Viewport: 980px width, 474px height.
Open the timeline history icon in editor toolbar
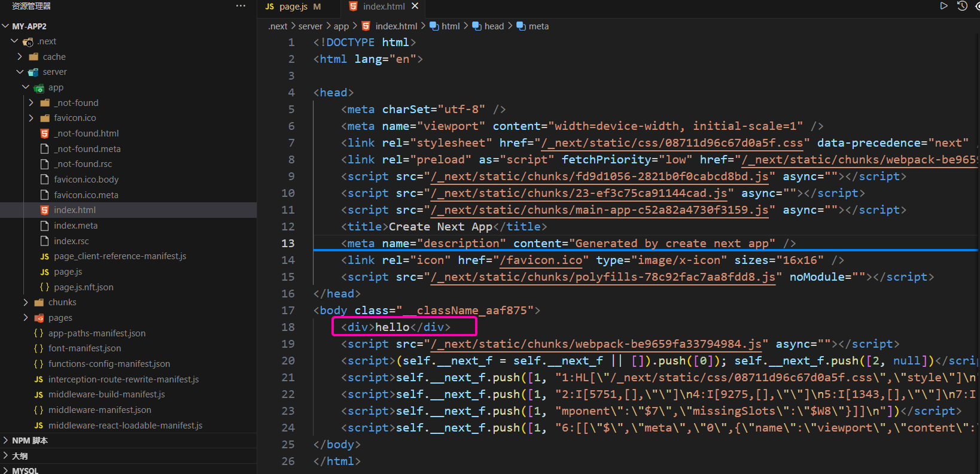pyautogui.click(x=962, y=6)
